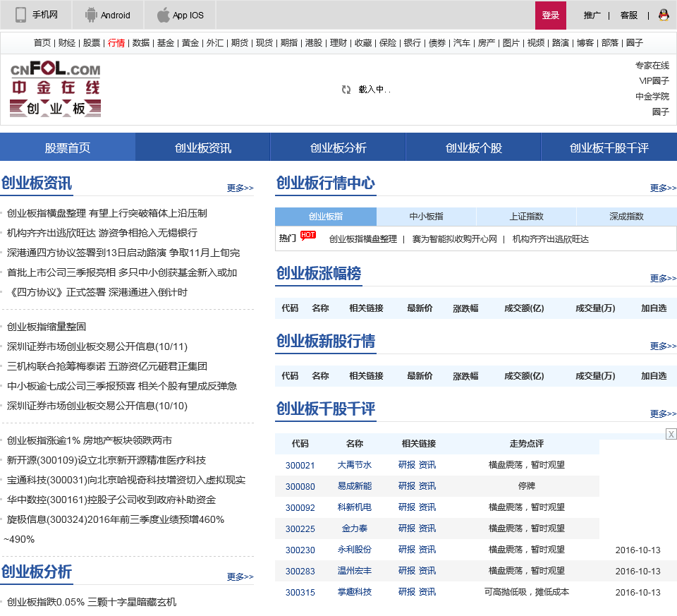This screenshot has height=616, width=677.
Task: Click the QQ penguin icon
Action: click(664, 15)
